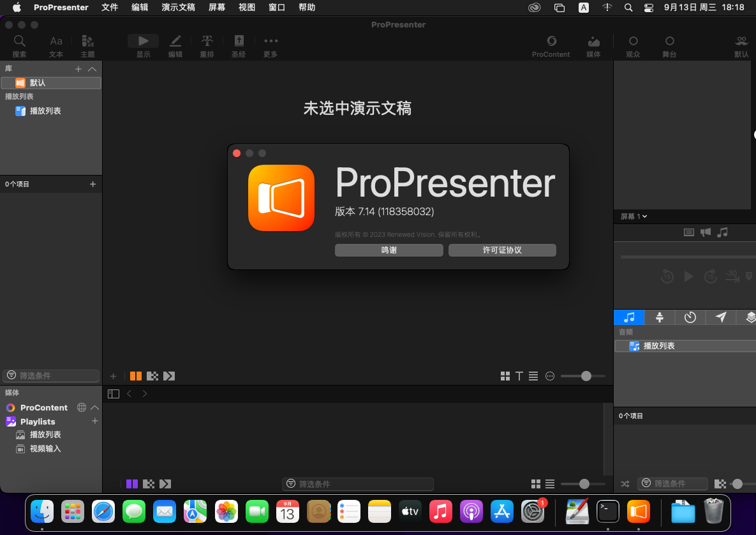Image resolution: width=756 pixels, height=535 pixels.
Task: Switch slides to list view
Action: (533, 376)
